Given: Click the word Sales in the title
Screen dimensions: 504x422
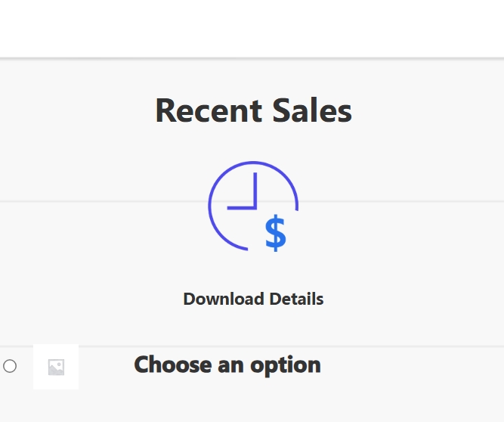Looking at the screenshot, I should tap(312, 110).
